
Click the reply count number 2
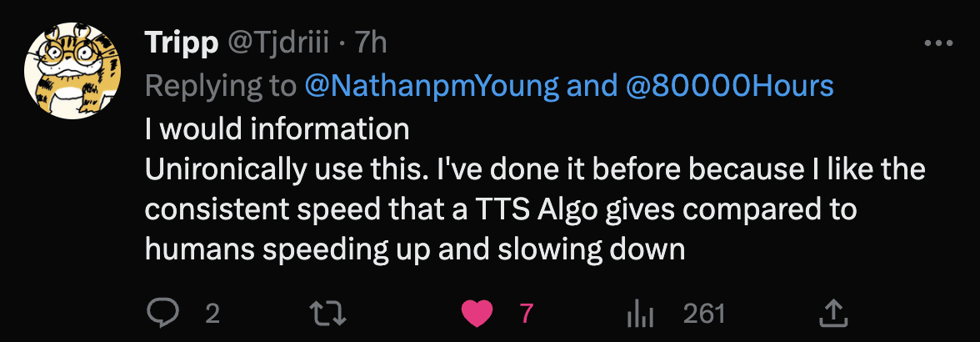coord(212,314)
